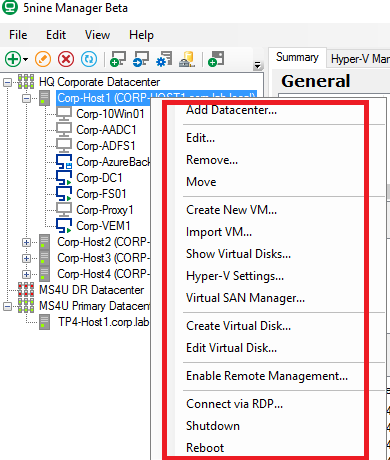This screenshot has width=390, height=460.
Task: Choose Create New VM... in context menu
Action: click(x=231, y=210)
